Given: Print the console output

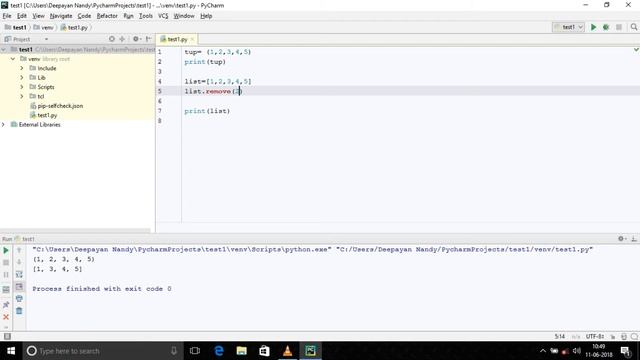Looking at the screenshot, I should click(19, 299).
